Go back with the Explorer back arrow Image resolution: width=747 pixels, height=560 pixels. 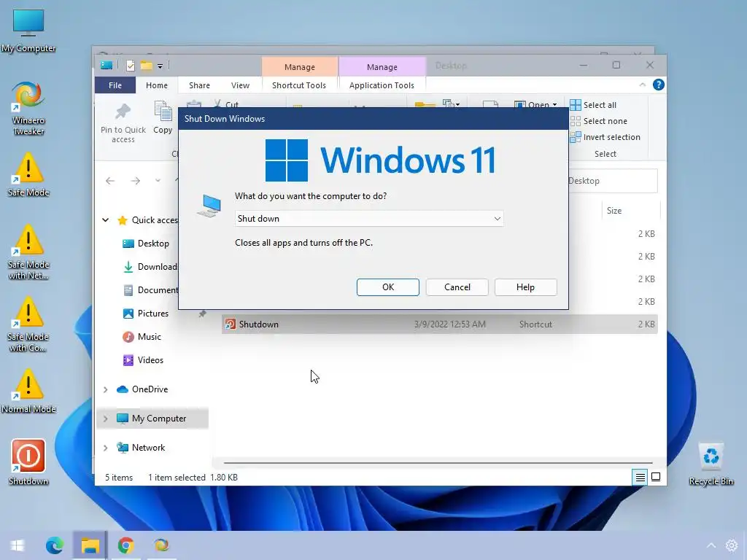tap(110, 181)
